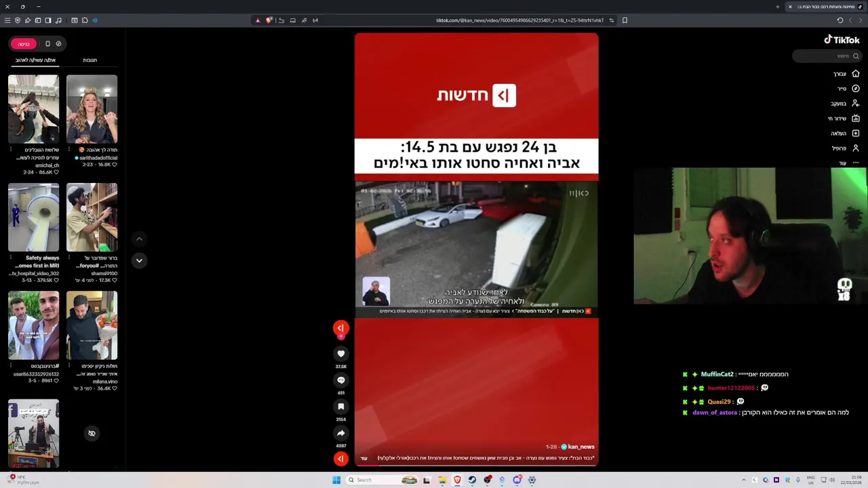Show hidden system tray icons chevron
Screen dimensions: 868x488
click(744, 480)
